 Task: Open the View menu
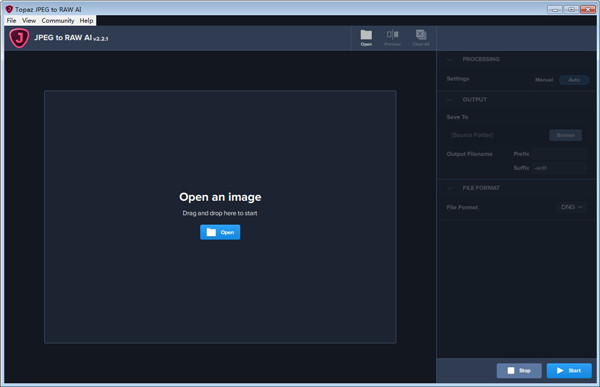coord(29,20)
